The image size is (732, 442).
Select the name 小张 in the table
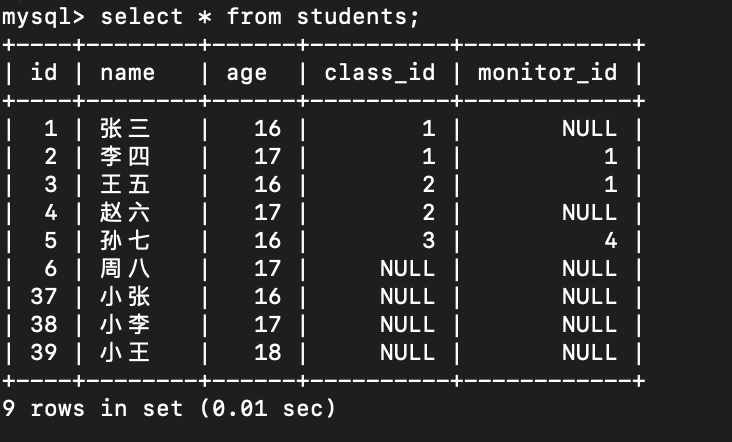click(125, 296)
